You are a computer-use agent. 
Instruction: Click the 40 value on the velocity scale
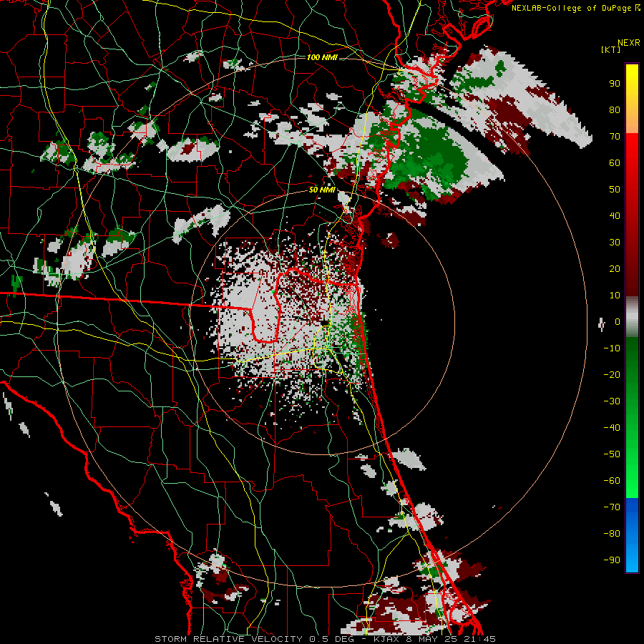[x=615, y=215]
